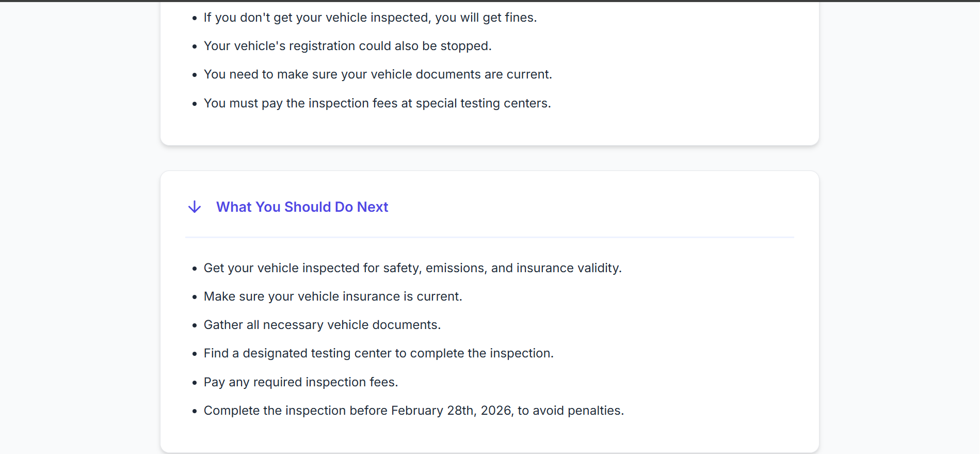The height and width of the screenshot is (454, 980).
Task: Click the "What You Should Do Next" heading
Action: pos(302,207)
